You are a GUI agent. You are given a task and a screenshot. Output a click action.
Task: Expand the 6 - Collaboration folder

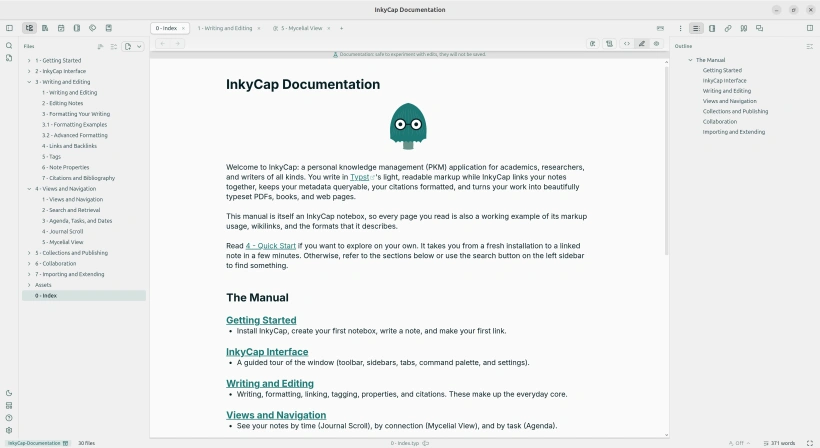(x=29, y=263)
